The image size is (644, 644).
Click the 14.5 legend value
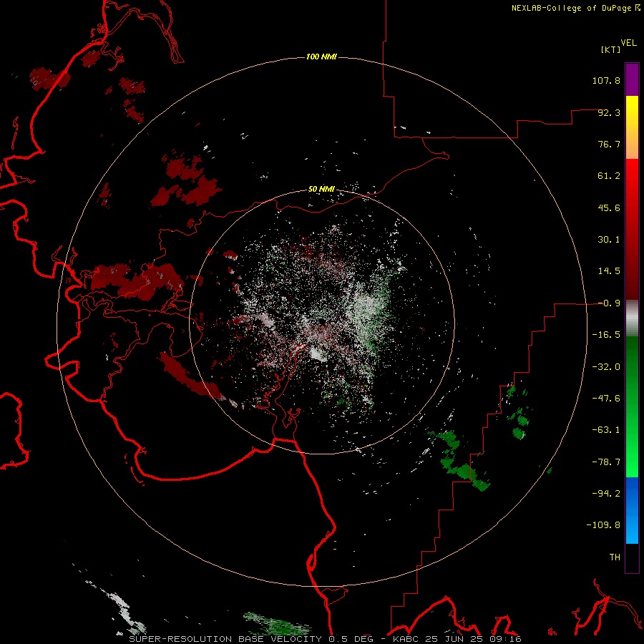tap(609, 271)
